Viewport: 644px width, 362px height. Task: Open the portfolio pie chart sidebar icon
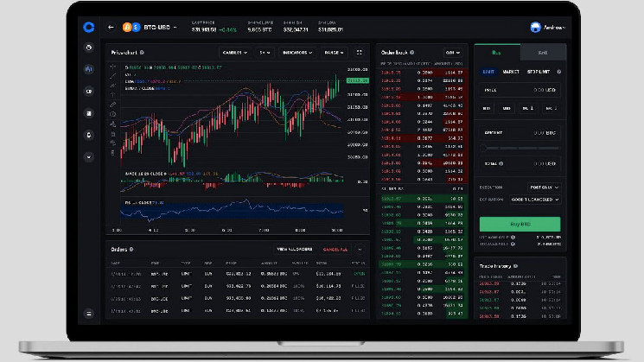pos(89,48)
